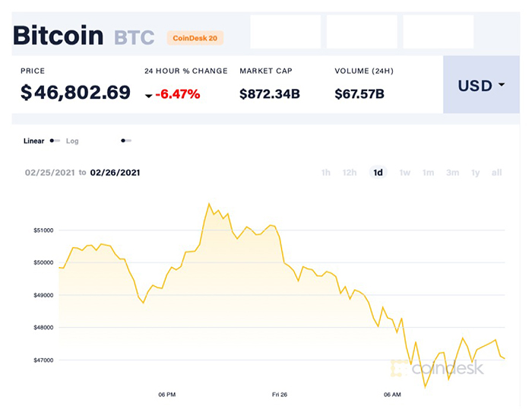Choose the 1m time range
This screenshot has height=413, width=532.
point(429,173)
